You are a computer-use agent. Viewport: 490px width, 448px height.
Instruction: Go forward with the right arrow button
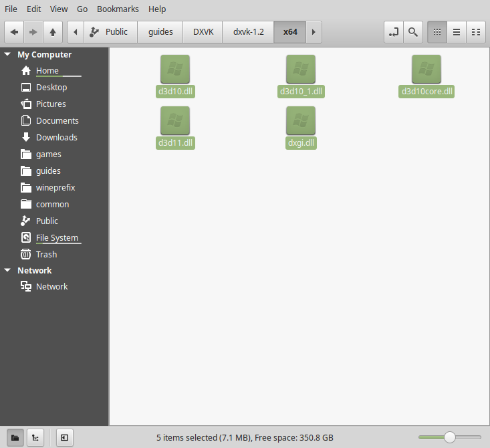33,32
